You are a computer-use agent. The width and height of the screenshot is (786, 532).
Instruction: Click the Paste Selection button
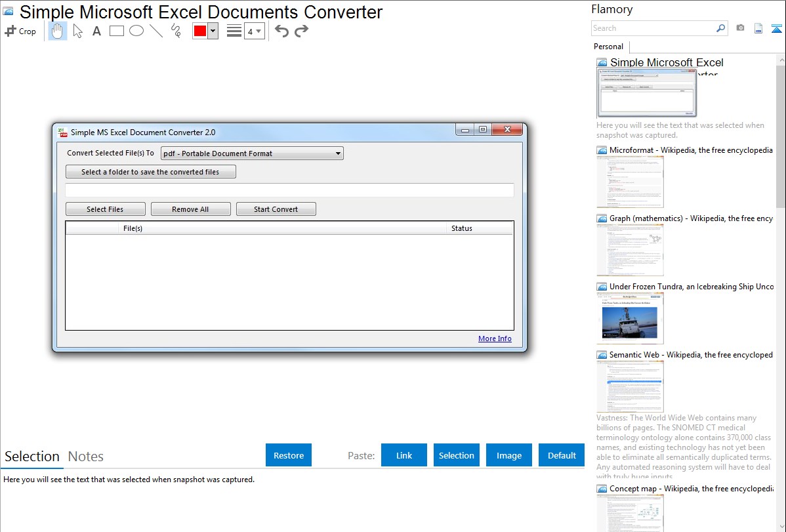456,455
